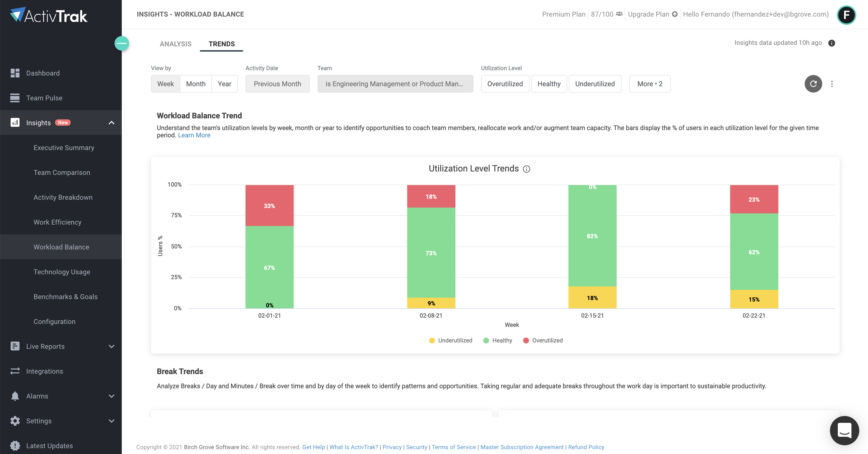Image resolution: width=868 pixels, height=454 pixels.
Task: Click info icon next to Insights data updated
Action: click(832, 43)
